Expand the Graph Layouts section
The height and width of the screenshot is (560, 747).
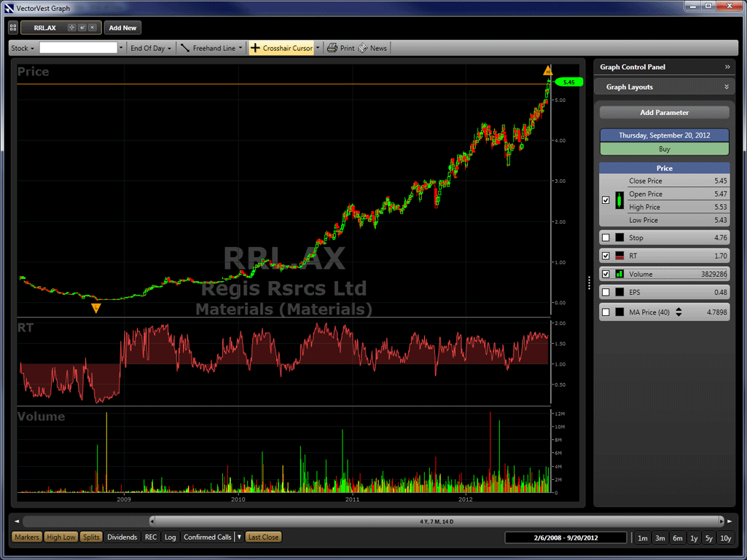pos(727,87)
